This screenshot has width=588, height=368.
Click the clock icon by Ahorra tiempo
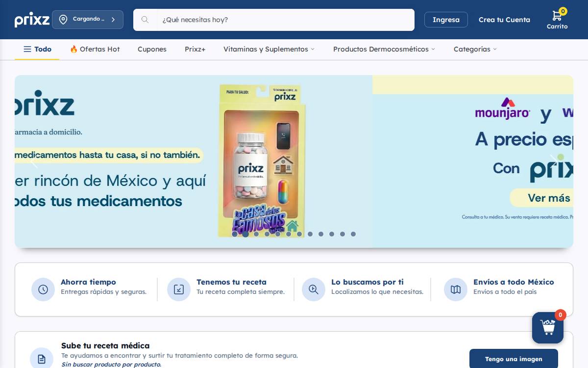[43, 289]
